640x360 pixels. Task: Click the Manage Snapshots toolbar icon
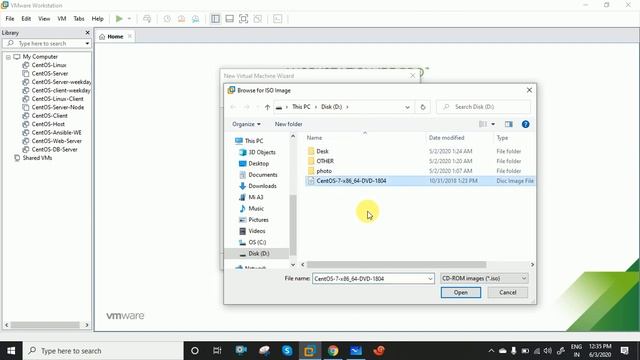coord(196,19)
